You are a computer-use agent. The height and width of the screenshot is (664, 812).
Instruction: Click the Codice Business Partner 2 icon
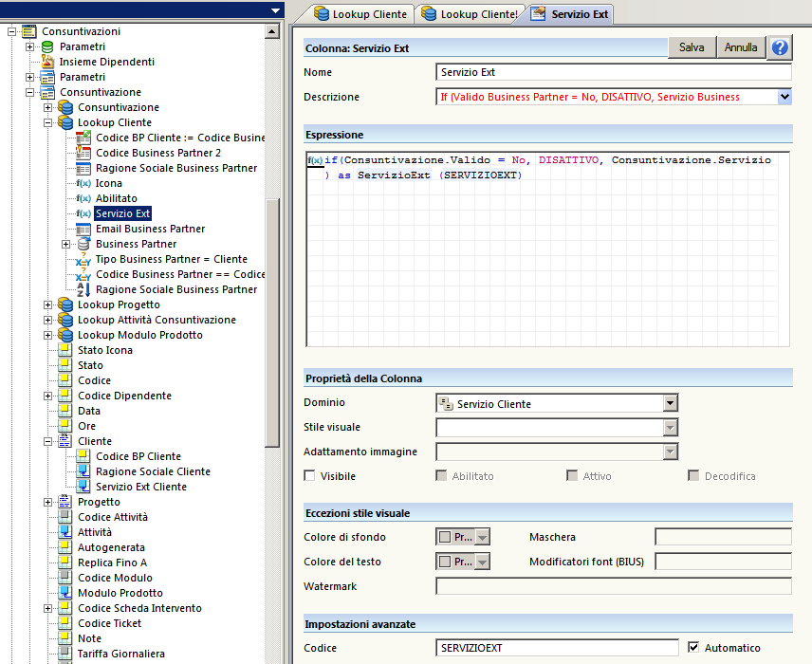click(x=83, y=153)
